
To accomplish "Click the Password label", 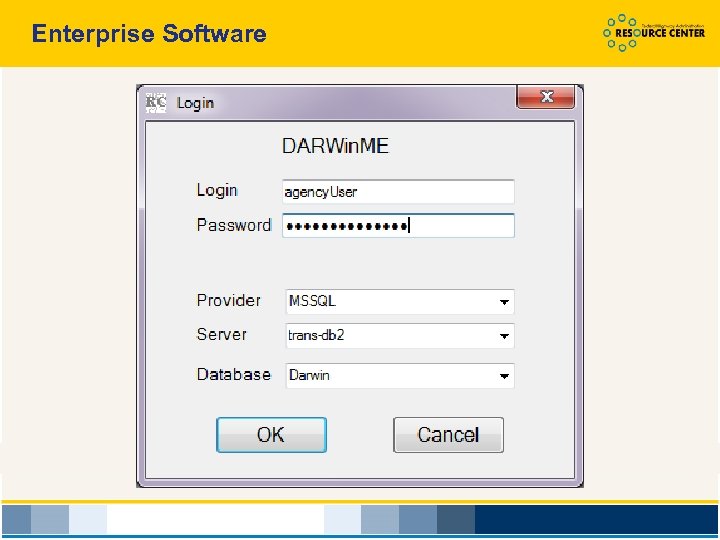I will (234, 225).
